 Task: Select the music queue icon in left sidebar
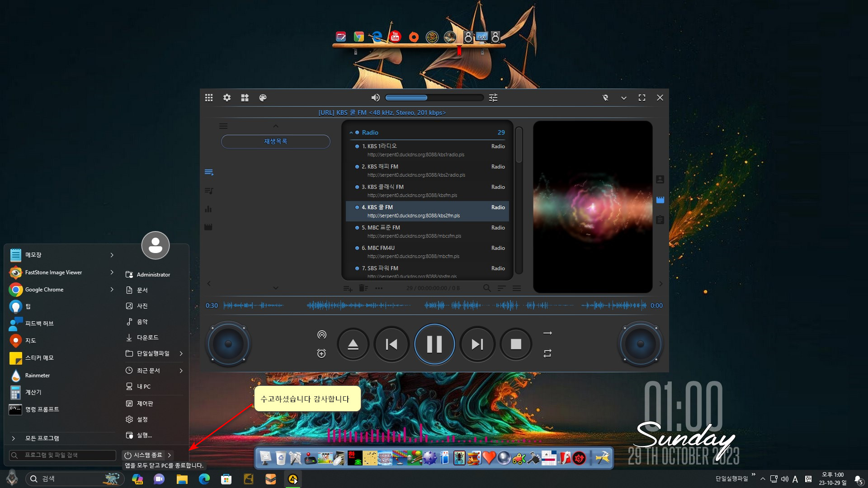[209, 191]
